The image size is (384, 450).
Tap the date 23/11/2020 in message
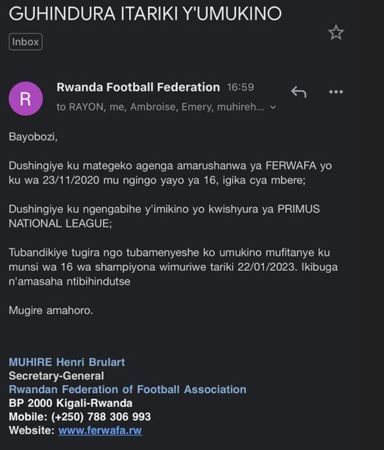pyautogui.click(x=71, y=180)
